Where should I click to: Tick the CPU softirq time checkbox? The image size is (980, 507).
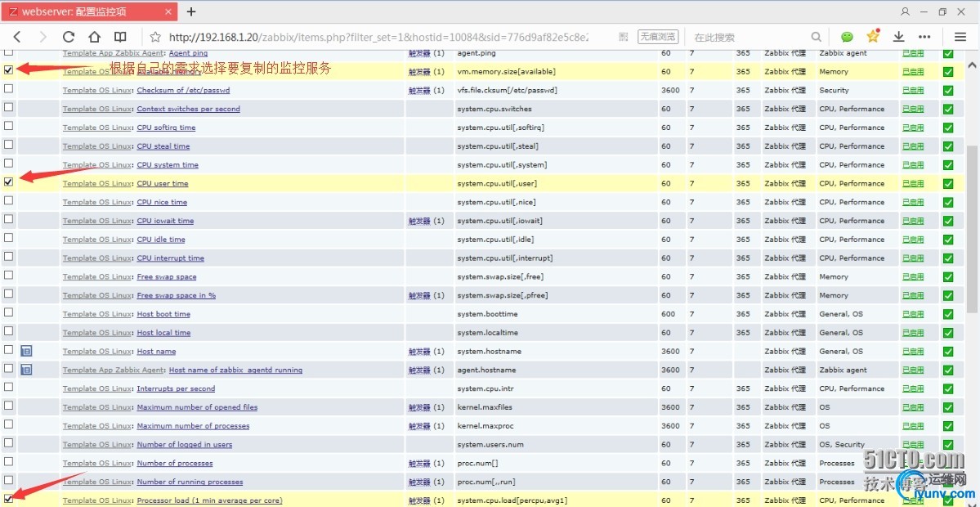8,126
